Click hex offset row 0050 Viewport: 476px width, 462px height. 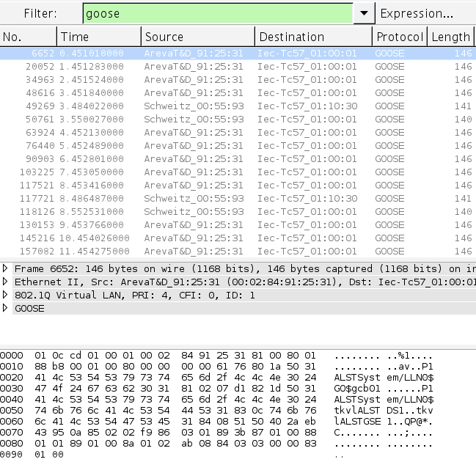pyautogui.click(x=12, y=411)
